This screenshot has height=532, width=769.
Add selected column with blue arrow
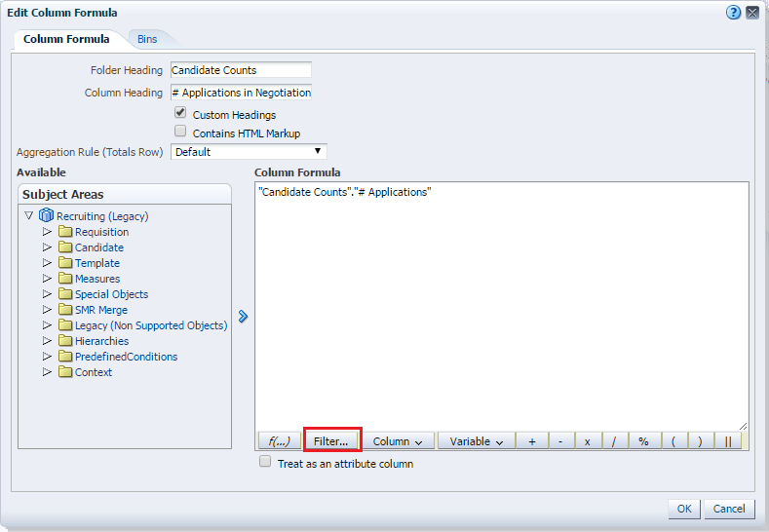tap(243, 317)
